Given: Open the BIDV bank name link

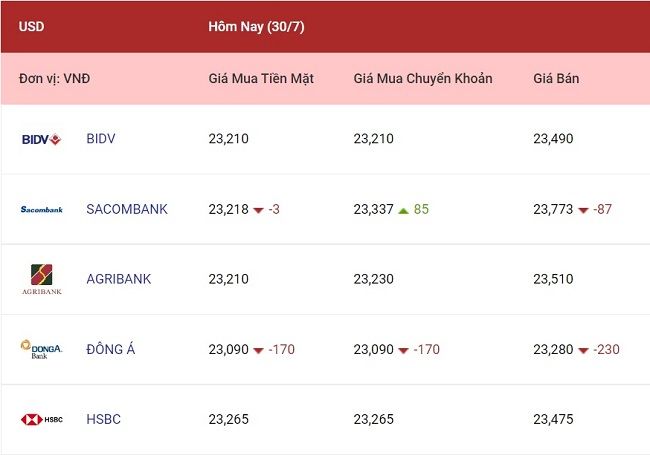Looking at the screenshot, I should pos(101,138).
